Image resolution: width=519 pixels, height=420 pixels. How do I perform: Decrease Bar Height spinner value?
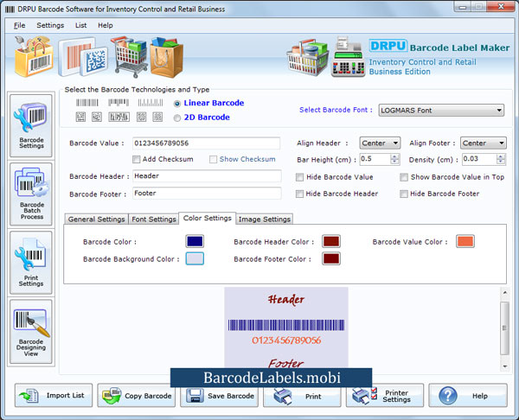coord(394,162)
